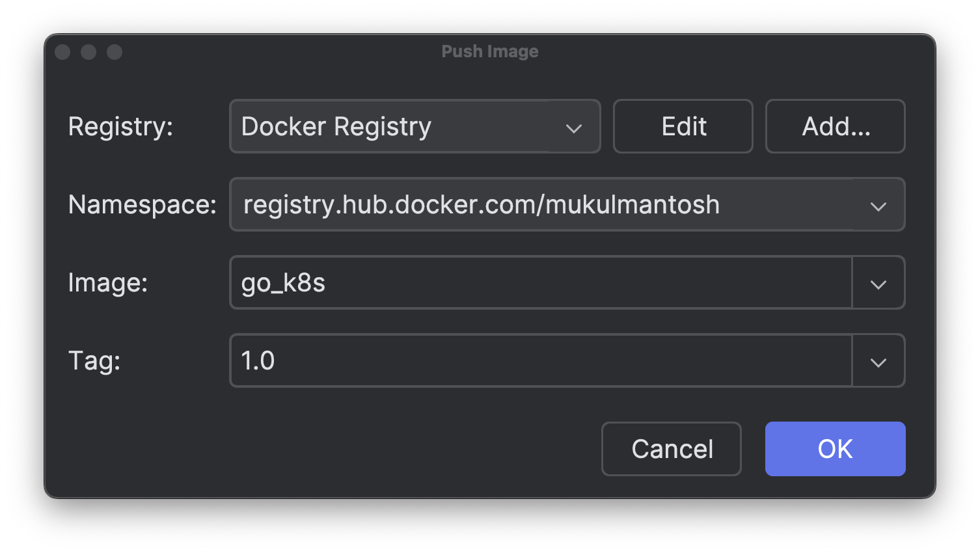The width and height of the screenshot is (980, 553).
Task: Click into the go_k8s image field
Action: pyautogui.click(x=541, y=282)
